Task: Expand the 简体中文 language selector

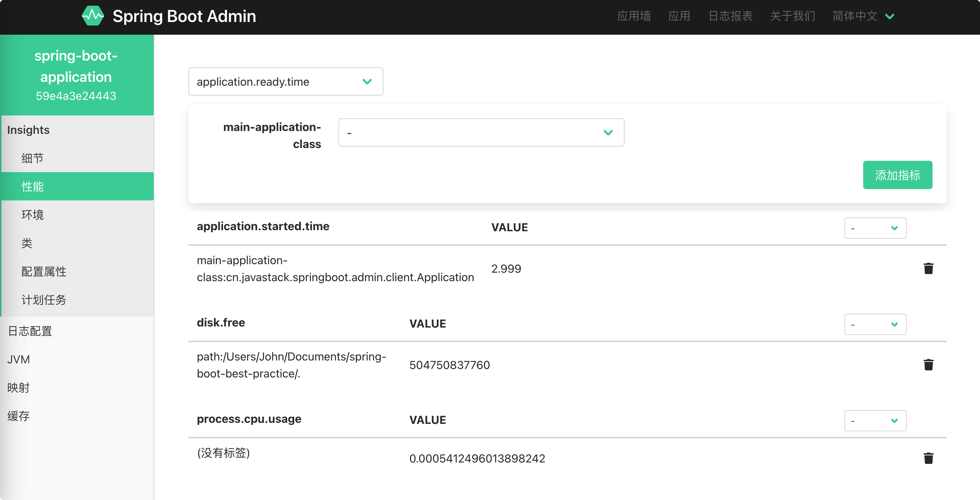Action: coord(863,16)
